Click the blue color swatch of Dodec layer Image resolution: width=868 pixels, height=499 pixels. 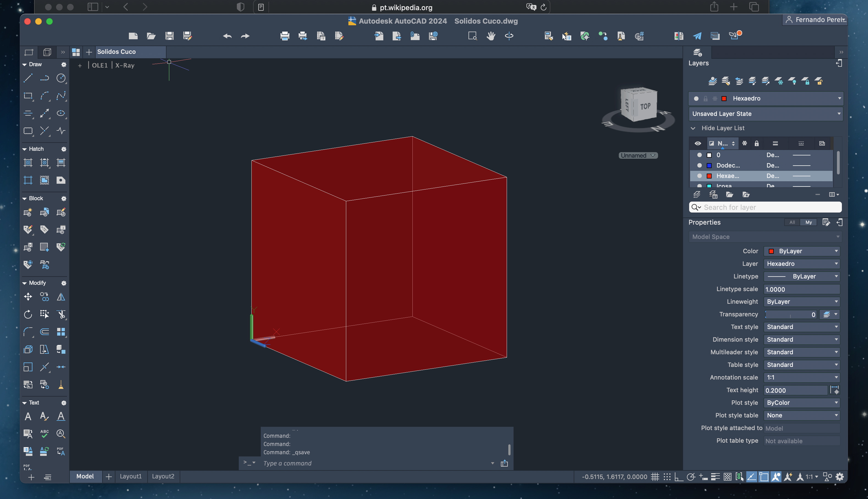[709, 166]
